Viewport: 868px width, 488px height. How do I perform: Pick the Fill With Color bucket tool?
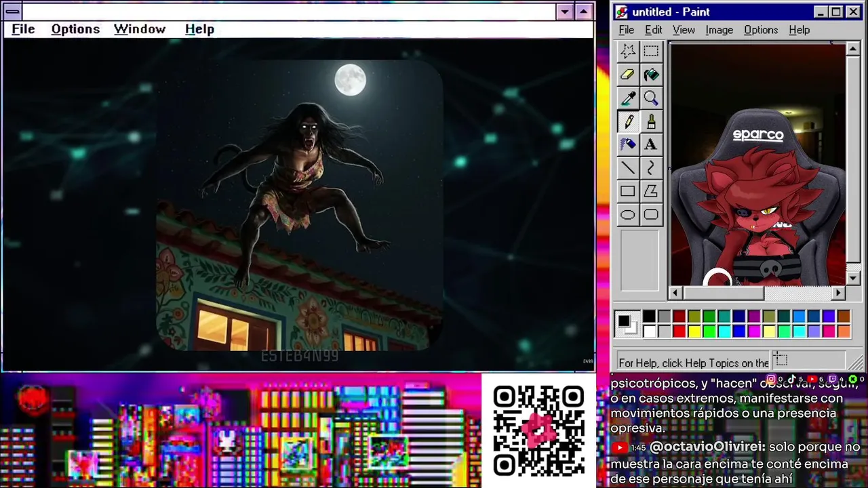pos(651,75)
